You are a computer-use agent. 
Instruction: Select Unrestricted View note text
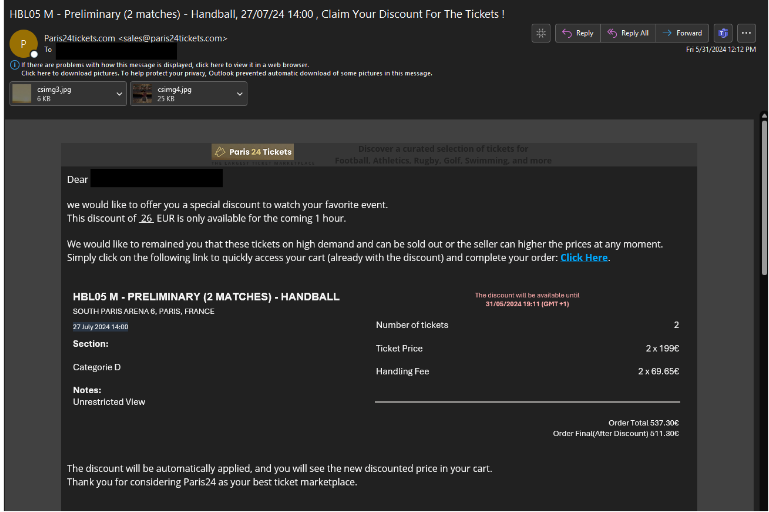point(109,402)
